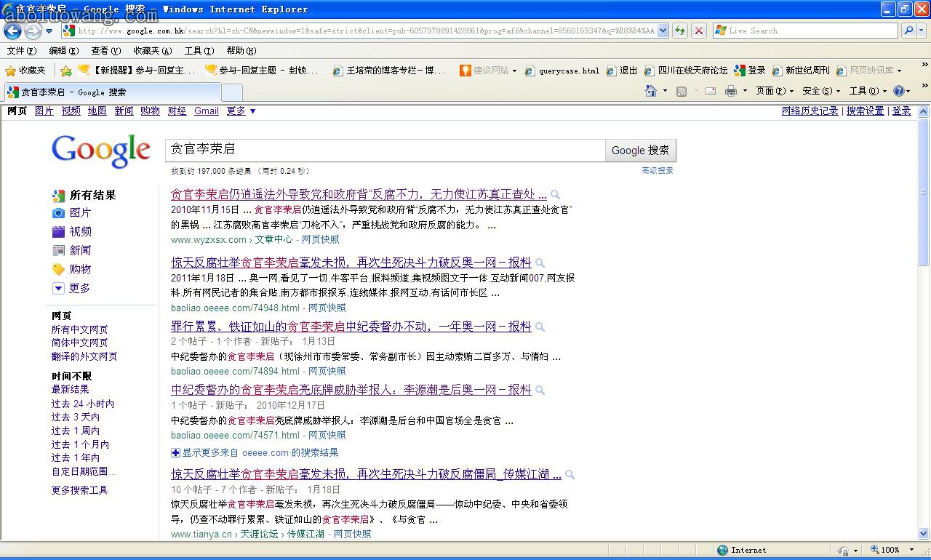Click the 登录 sign-in link
Viewport: 931px width, 560px height.
pyautogui.click(x=901, y=111)
